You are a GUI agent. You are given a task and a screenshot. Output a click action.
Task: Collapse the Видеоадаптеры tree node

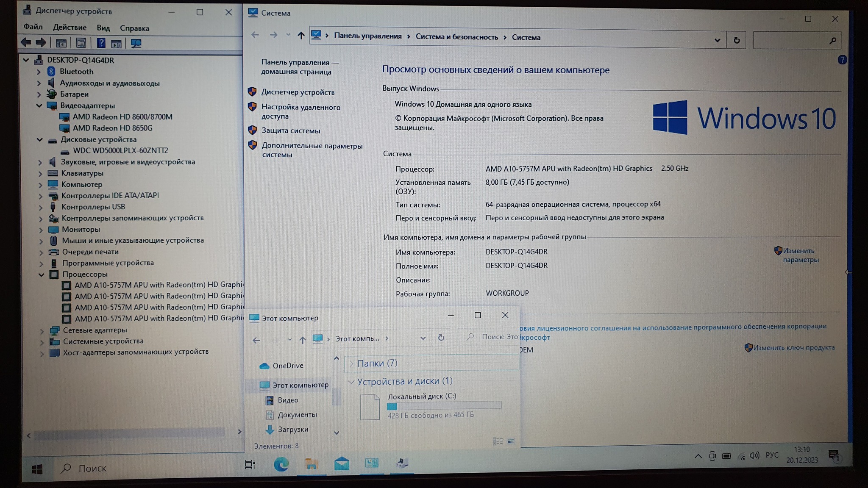point(39,105)
